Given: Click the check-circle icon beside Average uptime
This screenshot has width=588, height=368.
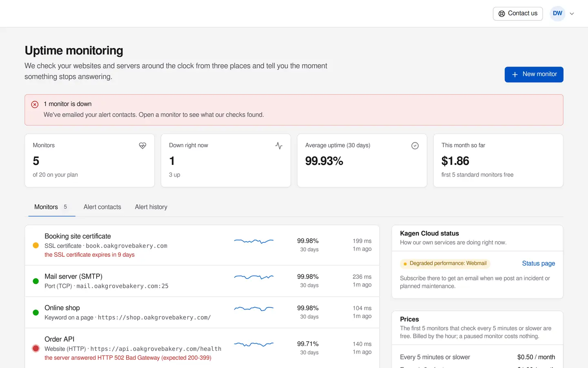Looking at the screenshot, I should (415, 146).
